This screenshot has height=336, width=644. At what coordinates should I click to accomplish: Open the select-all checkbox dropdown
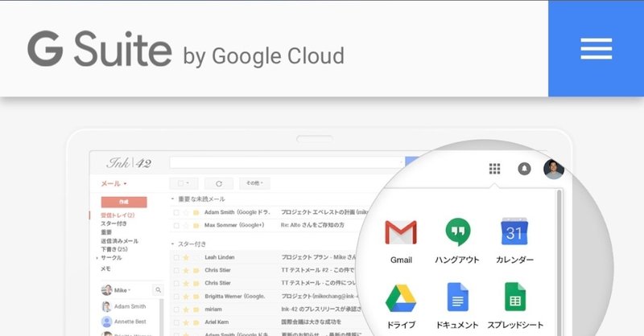[x=184, y=183]
